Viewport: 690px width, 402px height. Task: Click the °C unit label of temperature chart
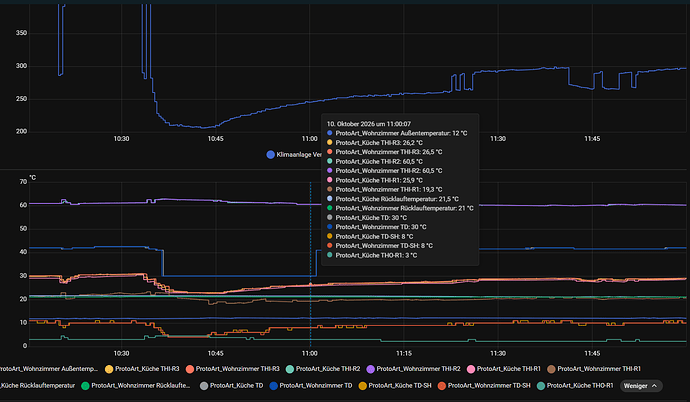(33, 178)
